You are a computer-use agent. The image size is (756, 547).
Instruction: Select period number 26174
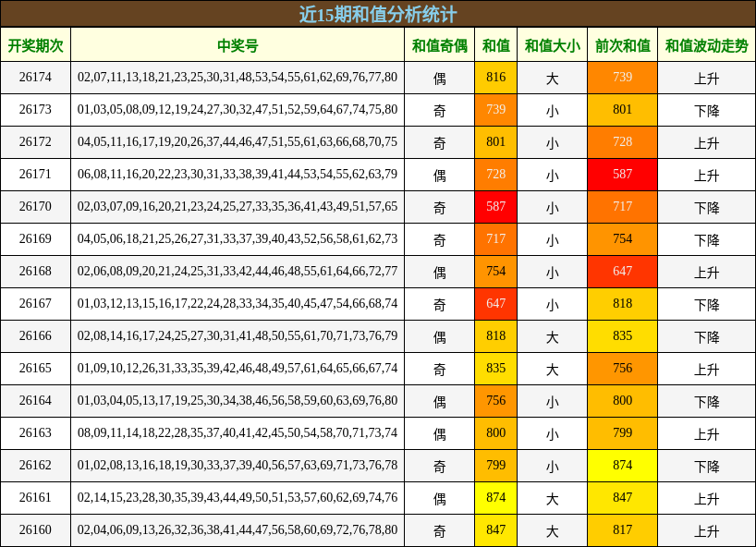35,77
